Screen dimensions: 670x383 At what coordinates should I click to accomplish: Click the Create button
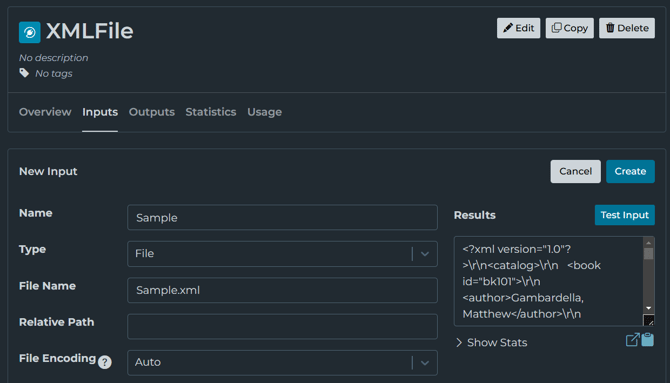pyautogui.click(x=630, y=171)
